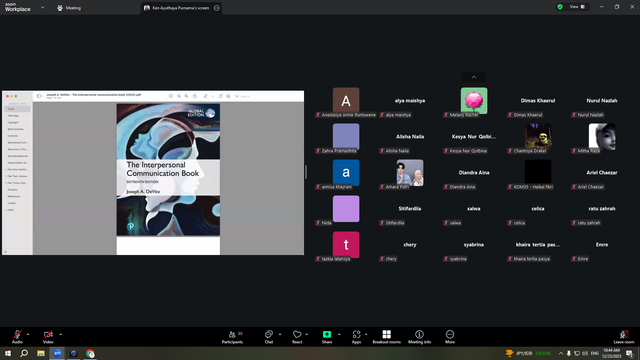This screenshot has width=640, height=360.
Task: Unmute using the Audio microphone icon
Action: tap(17, 334)
